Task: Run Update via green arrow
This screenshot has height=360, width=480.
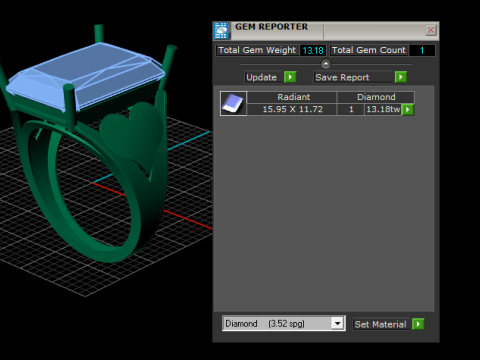Action: point(290,77)
